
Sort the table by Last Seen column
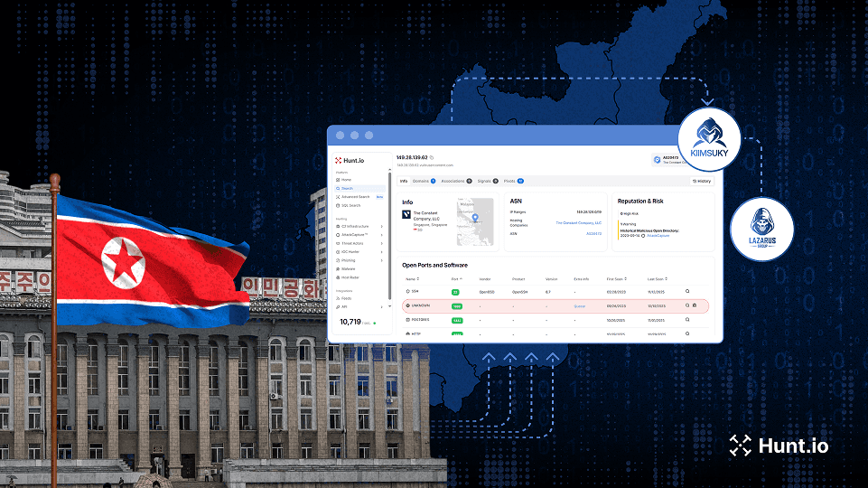[x=658, y=279]
